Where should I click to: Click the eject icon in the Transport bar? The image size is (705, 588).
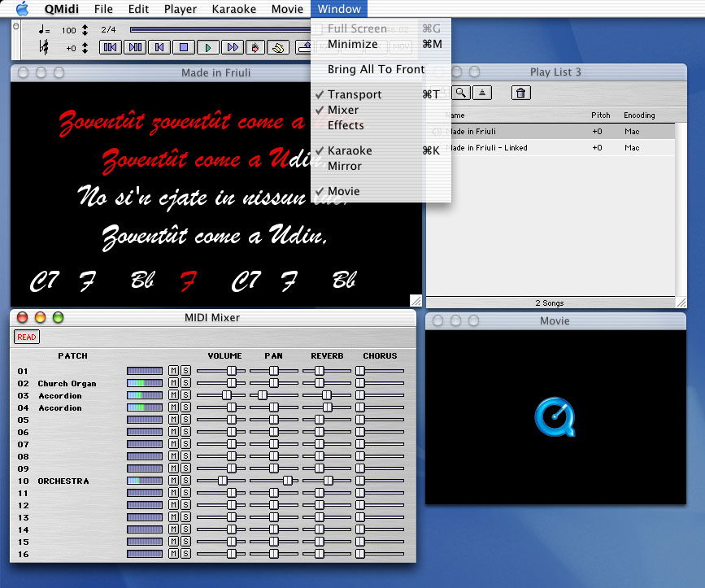(303, 47)
